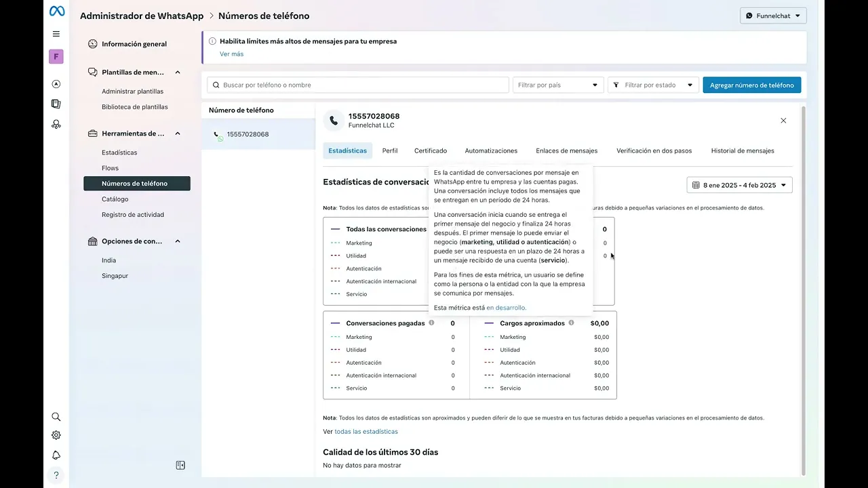The height and width of the screenshot is (488, 868).
Task: Switch to the Estadísticas tab
Action: click(x=347, y=150)
